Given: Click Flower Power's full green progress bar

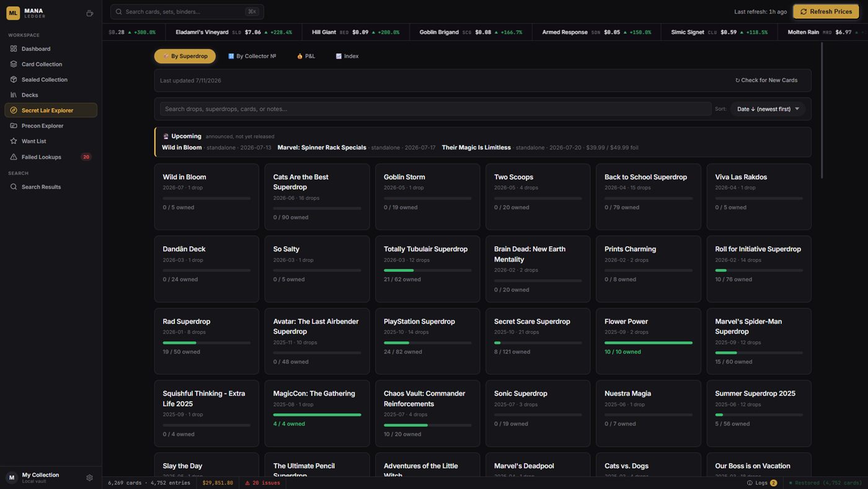Looking at the screenshot, I should tap(648, 343).
